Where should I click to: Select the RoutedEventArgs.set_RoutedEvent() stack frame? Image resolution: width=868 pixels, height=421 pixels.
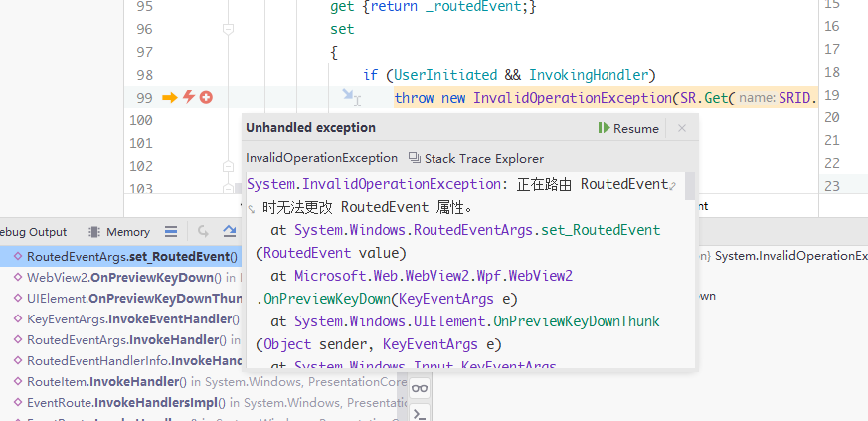(x=120, y=257)
